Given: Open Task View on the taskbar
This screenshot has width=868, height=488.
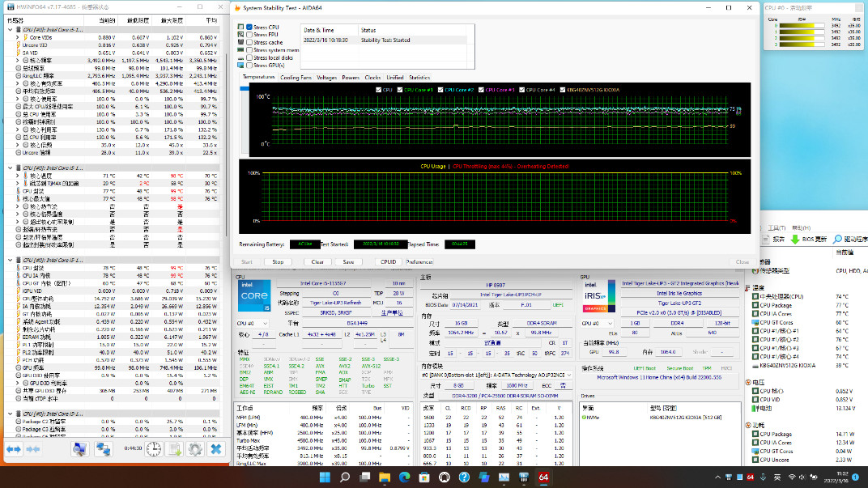Looking at the screenshot, I should (365, 477).
